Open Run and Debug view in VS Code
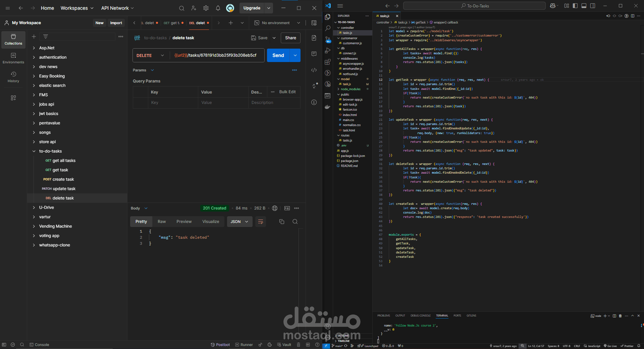The width and height of the screenshot is (644, 349). click(328, 51)
